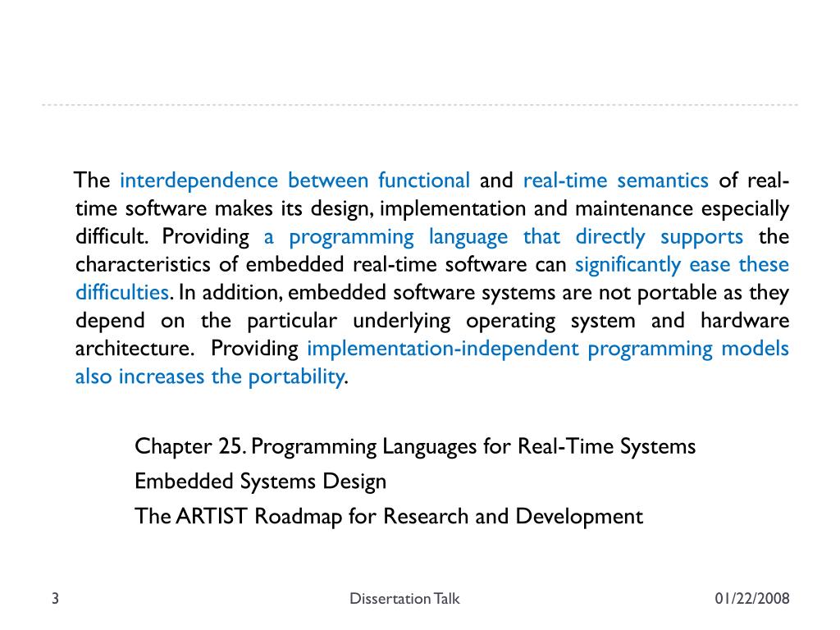Click 'The ARTIST Roadmap for Research and Development'
The height and width of the screenshot is (630, 840).
(389, 517)
